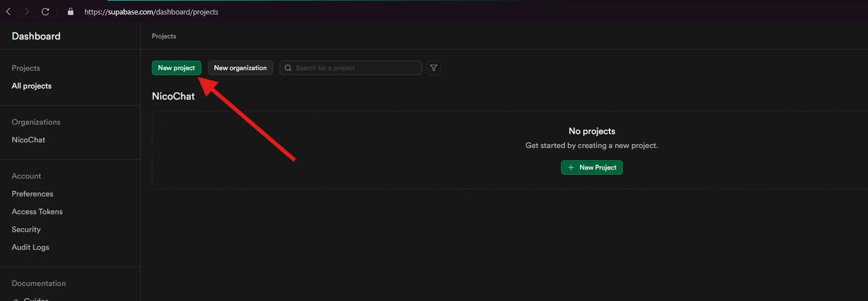This screenshot has width=868, height=301.
Task: Open the NicoChat organization in sidebar
Action: [28, 140]
